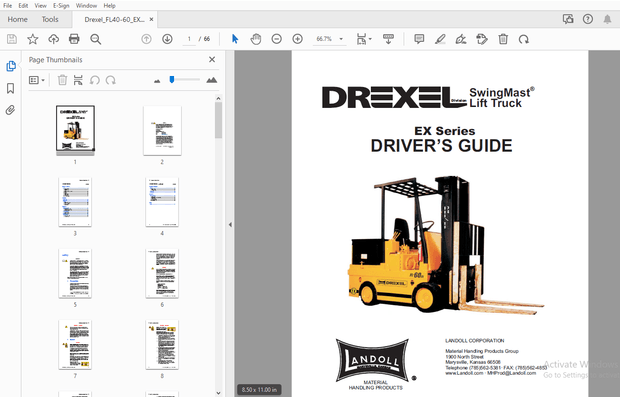Close the Page Thumbnails panel

(x=212, y=59)
